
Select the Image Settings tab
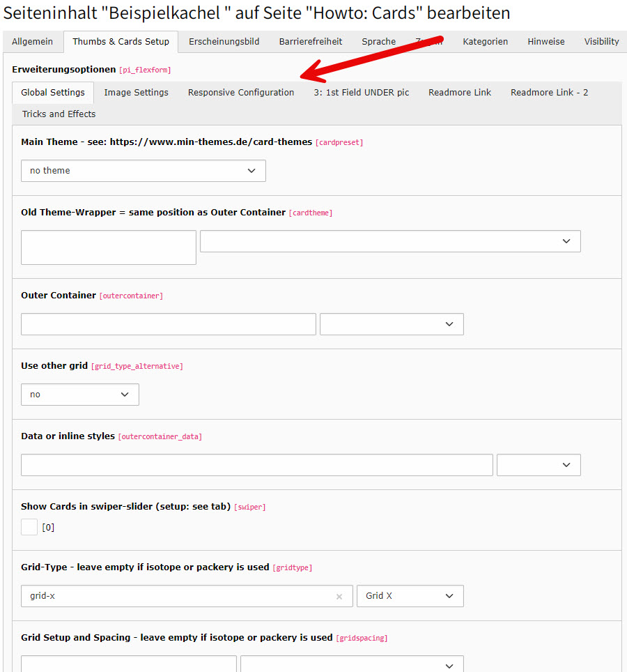pyautogui.click(x=137, y=93)
